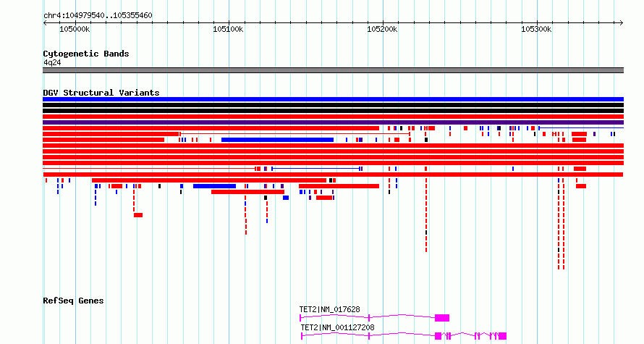Image resolution: width=644 pixels, height=344 pixels.
Task: Click the 4q24 band label
Action: (x=52, y=62)
